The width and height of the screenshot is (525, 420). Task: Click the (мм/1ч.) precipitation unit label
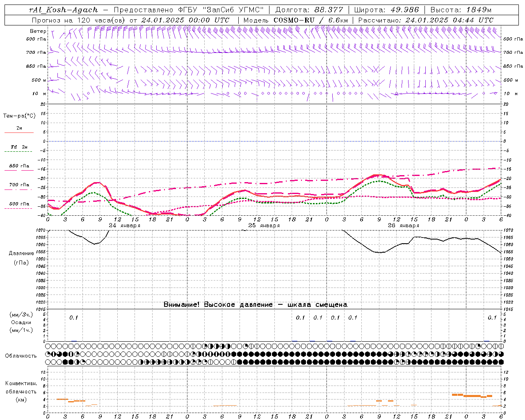coord(21,330)
